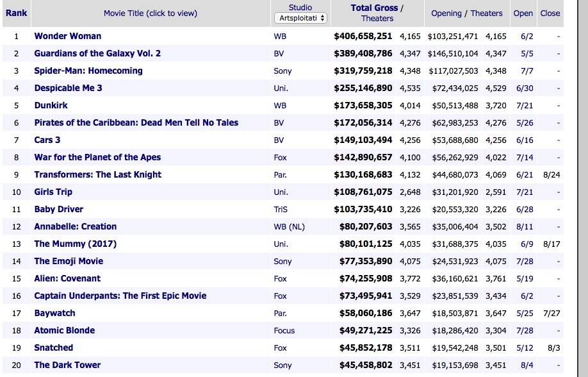The width and height of the screenshot is (588, 377).
Task: Open The Mummy (2017) movie link
Action: point(76,244)
